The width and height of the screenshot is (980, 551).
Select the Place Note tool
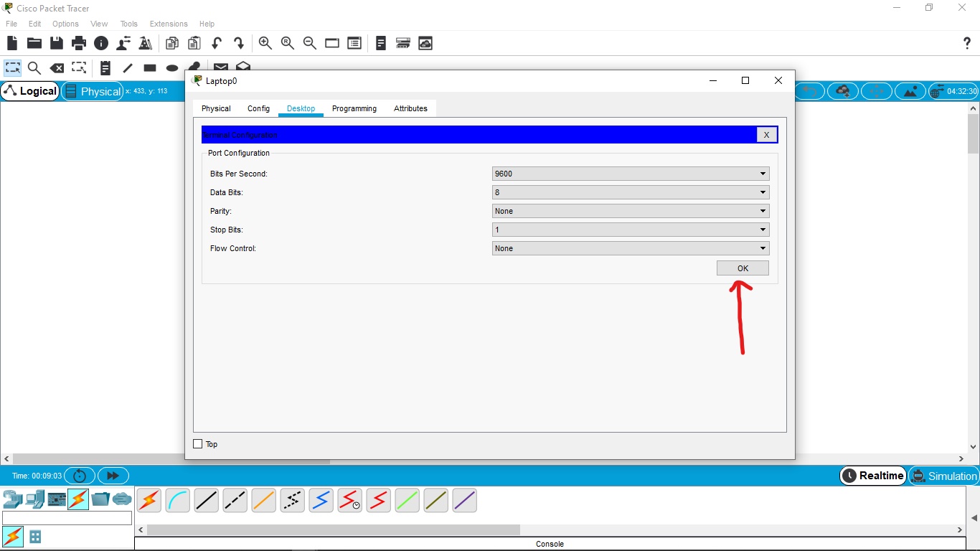pyautogui.click(x=105, y=67)
